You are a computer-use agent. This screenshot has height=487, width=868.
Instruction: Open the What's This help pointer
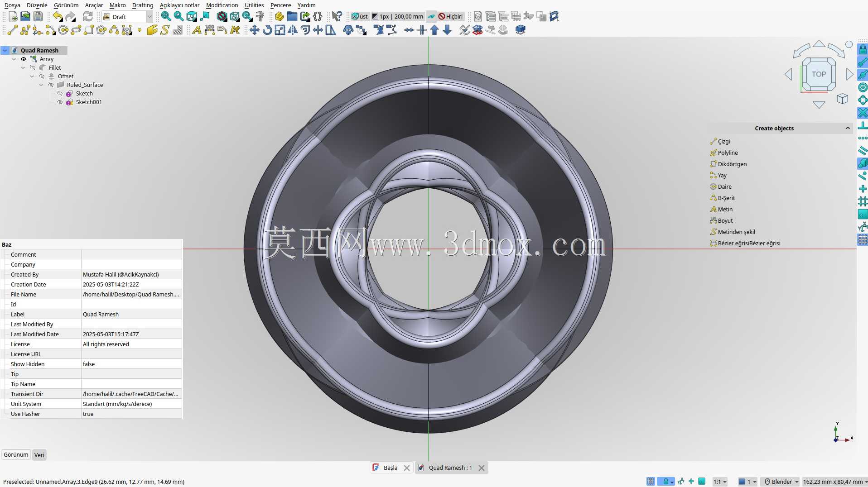tap(337, 17)
